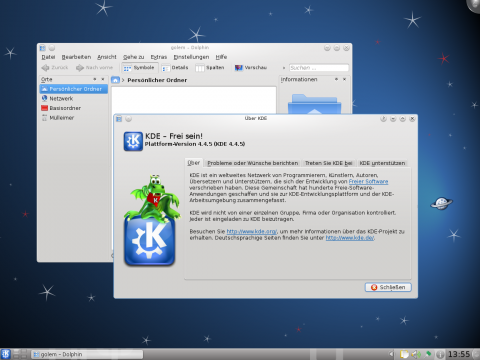Minimize the Dolphin window
Viewport: 480px width, 360px height.
[x=327, y=48]
